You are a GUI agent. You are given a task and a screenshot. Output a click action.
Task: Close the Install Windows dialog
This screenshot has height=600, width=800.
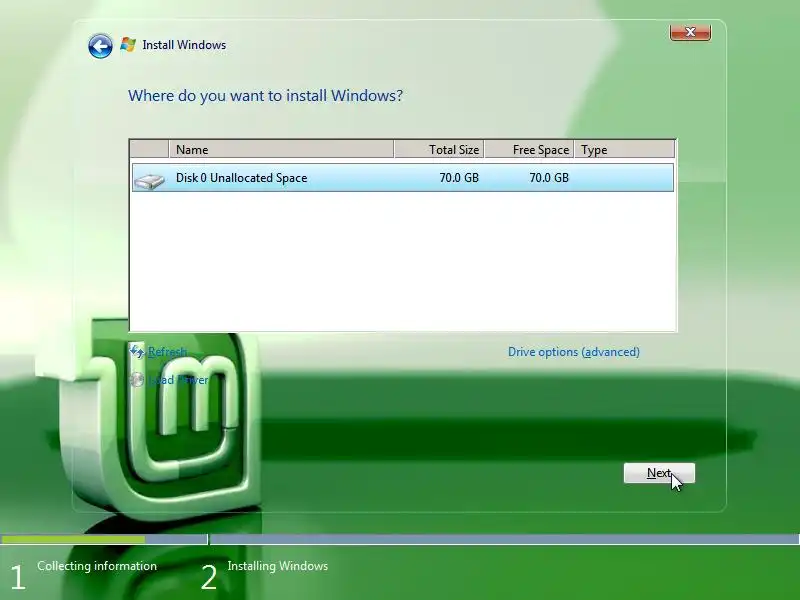click(690, 32)
